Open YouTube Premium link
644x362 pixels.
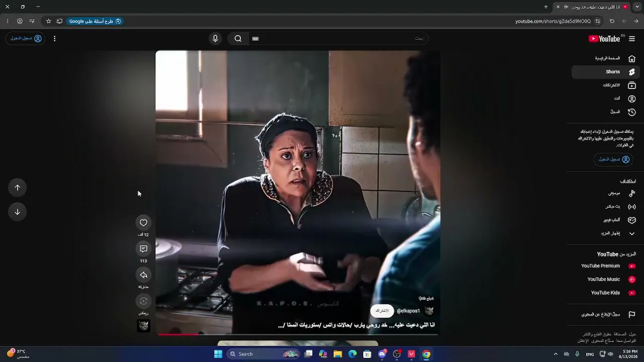point(606,266)
